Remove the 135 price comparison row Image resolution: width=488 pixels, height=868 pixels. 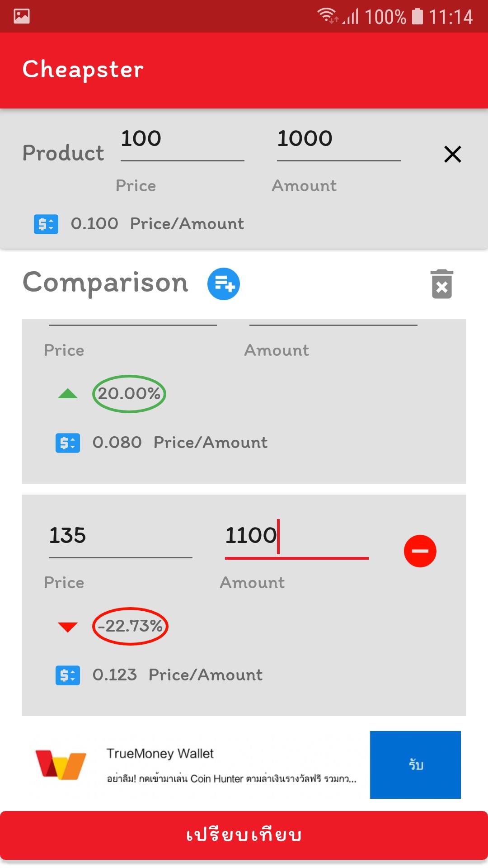420,551
